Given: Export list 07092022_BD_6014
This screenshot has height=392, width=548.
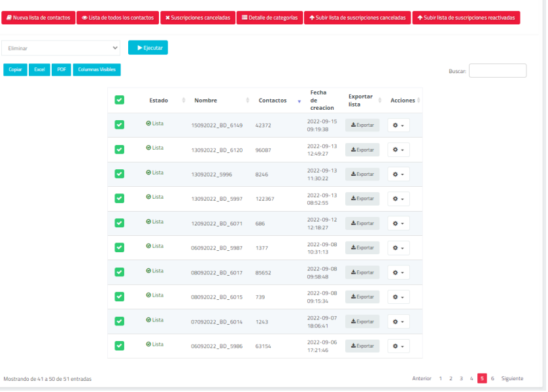Looking at the screenshot, I should click(362, 321).
